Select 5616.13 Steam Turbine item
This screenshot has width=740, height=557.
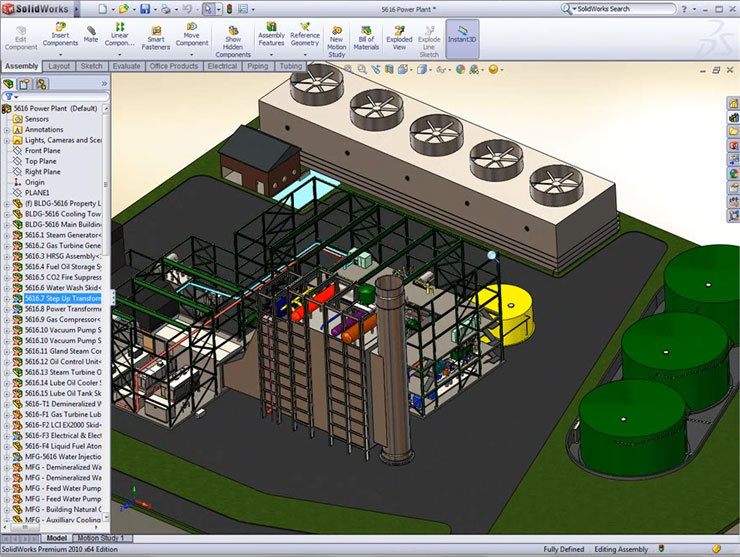63,372
